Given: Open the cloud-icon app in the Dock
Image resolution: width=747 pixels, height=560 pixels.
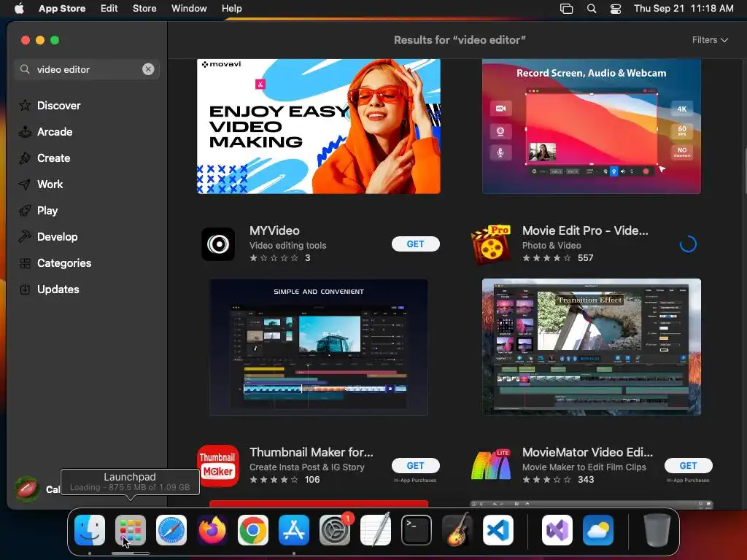Looking at the screenshot, I should click(598, 530).
